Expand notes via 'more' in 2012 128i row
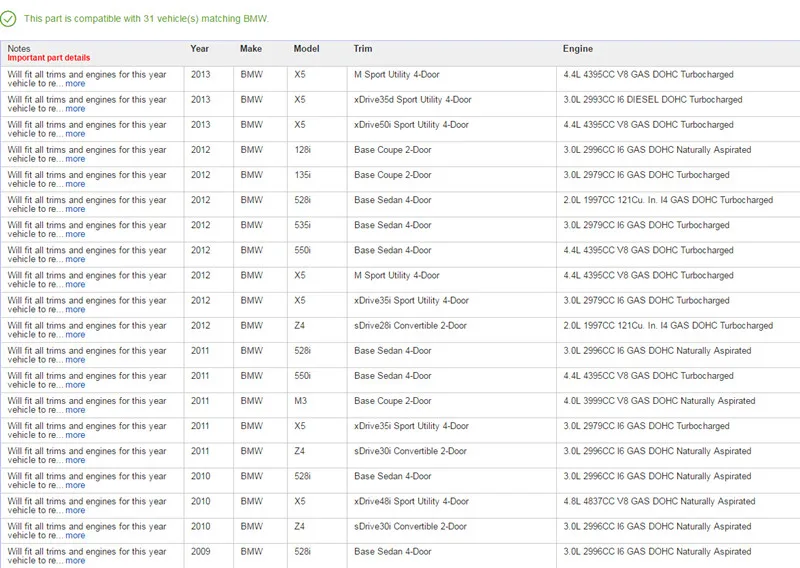This screenshot has width=800, height=568. [x=75, y=159]
